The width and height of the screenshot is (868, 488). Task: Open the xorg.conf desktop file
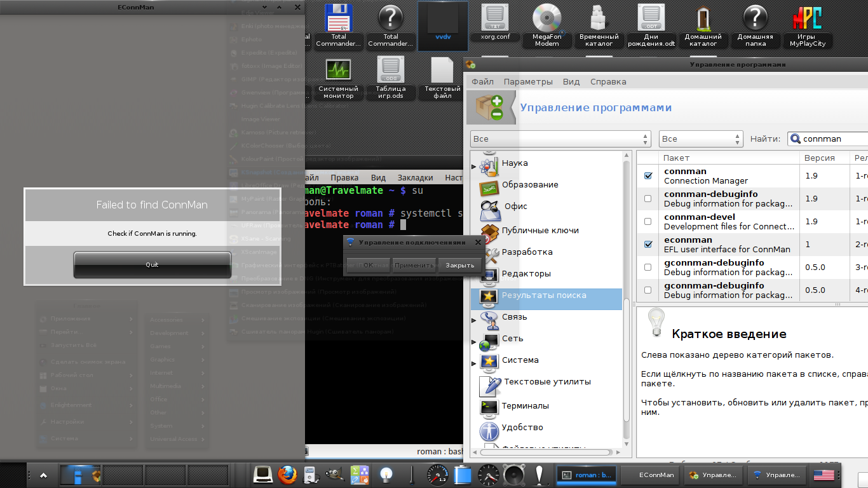tap(494, 18)
